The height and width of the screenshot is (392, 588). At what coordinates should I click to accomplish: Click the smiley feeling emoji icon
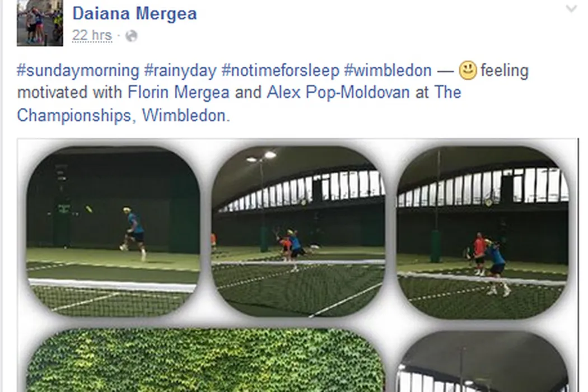pos(468,71)
